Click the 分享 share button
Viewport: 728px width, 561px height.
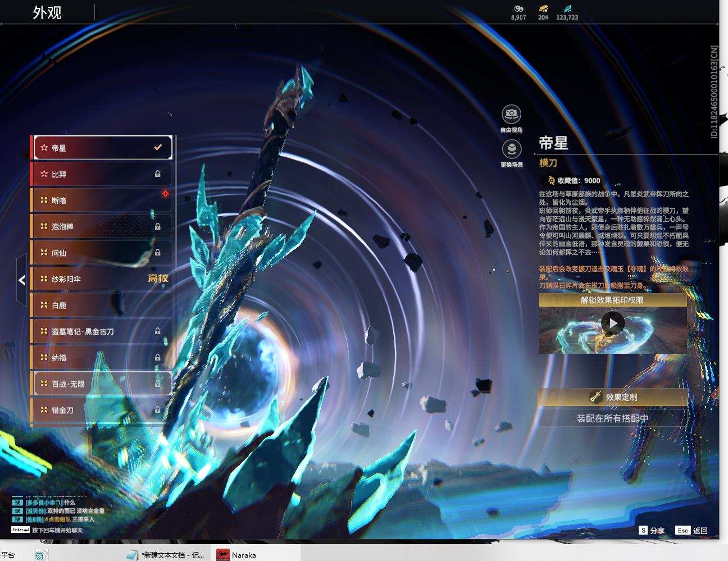click(652, 531)
